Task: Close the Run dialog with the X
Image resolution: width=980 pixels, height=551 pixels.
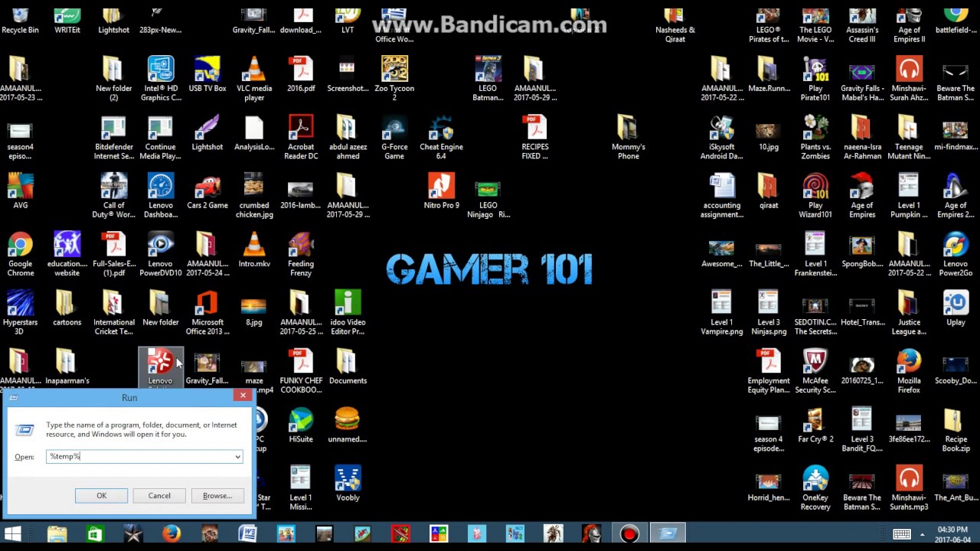Action: coord(243,396)
